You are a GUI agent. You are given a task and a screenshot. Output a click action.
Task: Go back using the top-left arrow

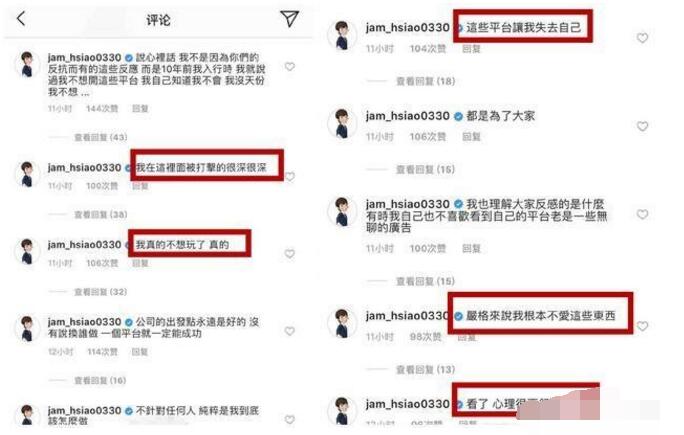[21, 19]
